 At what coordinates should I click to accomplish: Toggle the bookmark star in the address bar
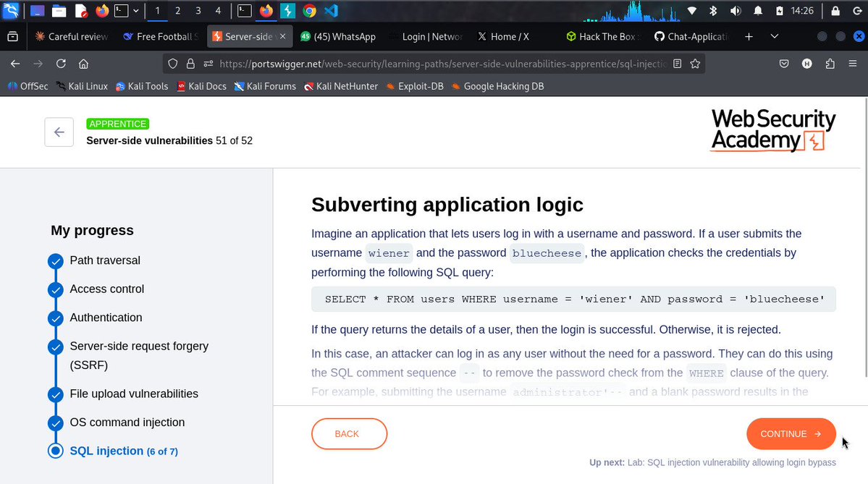(694, 64)
